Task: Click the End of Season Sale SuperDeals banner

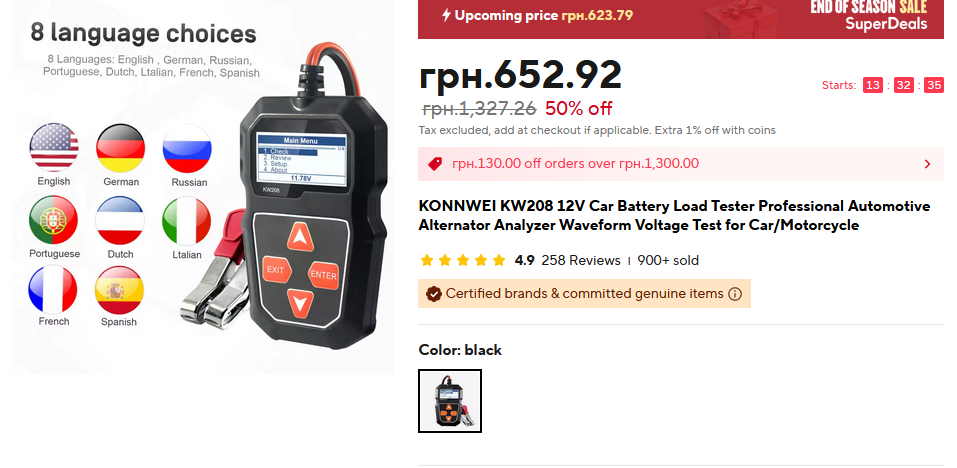Action: tap(681, 19)
